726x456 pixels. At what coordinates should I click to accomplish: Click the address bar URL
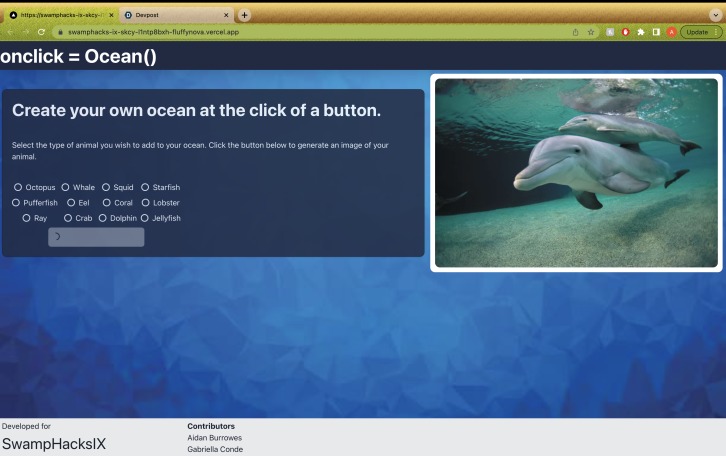click(153, 32)
